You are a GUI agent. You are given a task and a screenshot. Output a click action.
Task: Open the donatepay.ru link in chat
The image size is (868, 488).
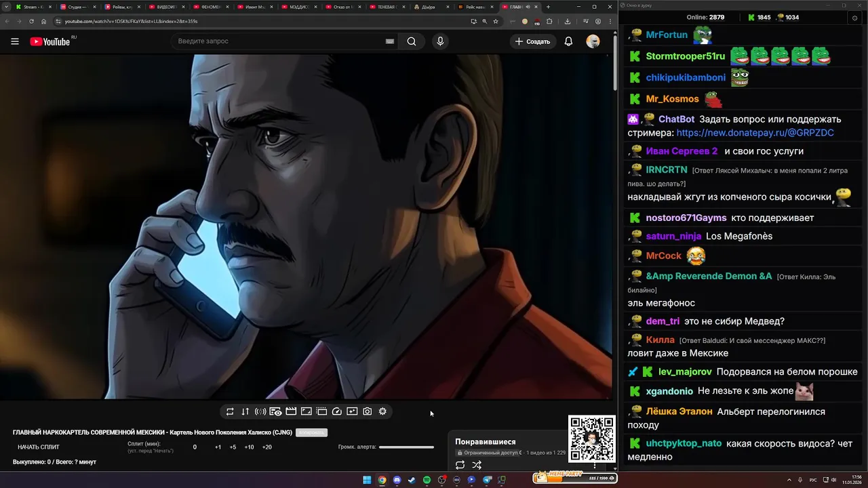[x=755, y=133]
